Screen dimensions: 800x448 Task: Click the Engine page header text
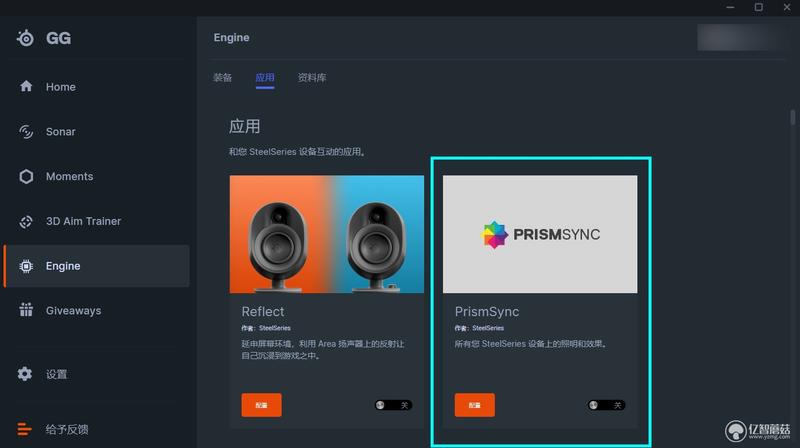232,37
